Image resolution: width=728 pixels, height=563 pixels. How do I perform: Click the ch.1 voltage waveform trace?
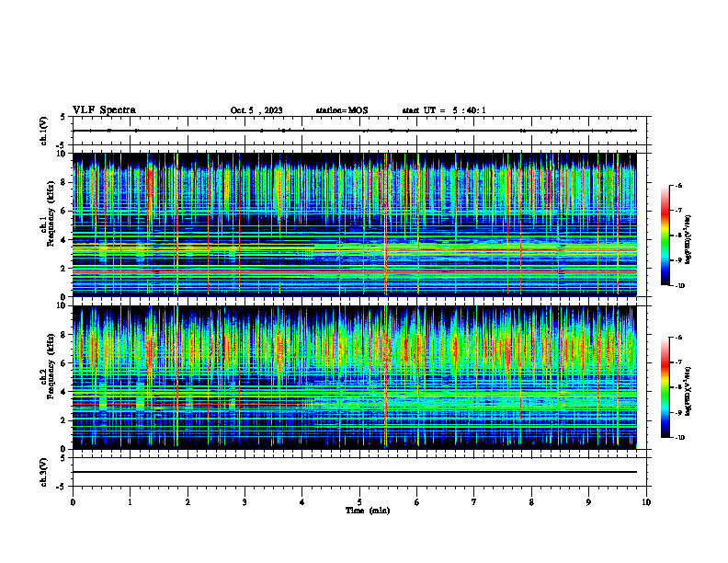[355, 131]
